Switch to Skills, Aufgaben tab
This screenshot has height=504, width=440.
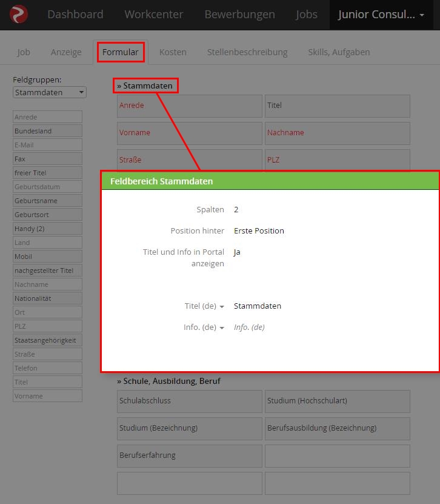pyautogui.click(x=339, y=52)
